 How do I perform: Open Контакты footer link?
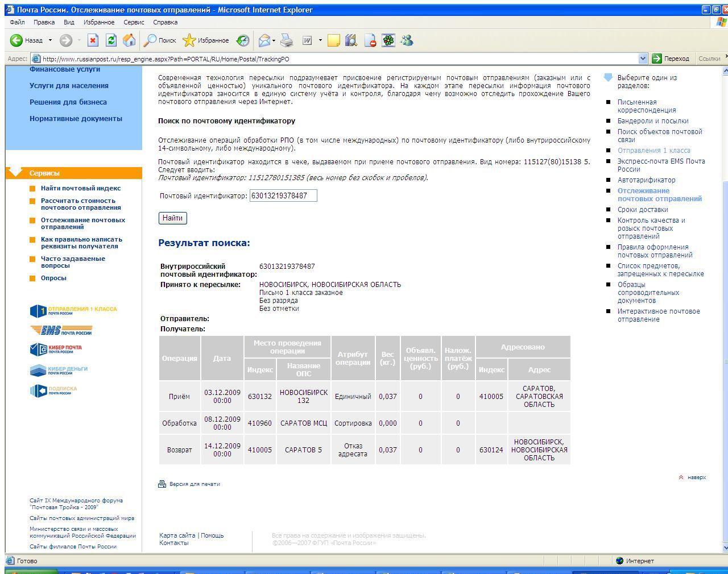[x=174, y=543]
